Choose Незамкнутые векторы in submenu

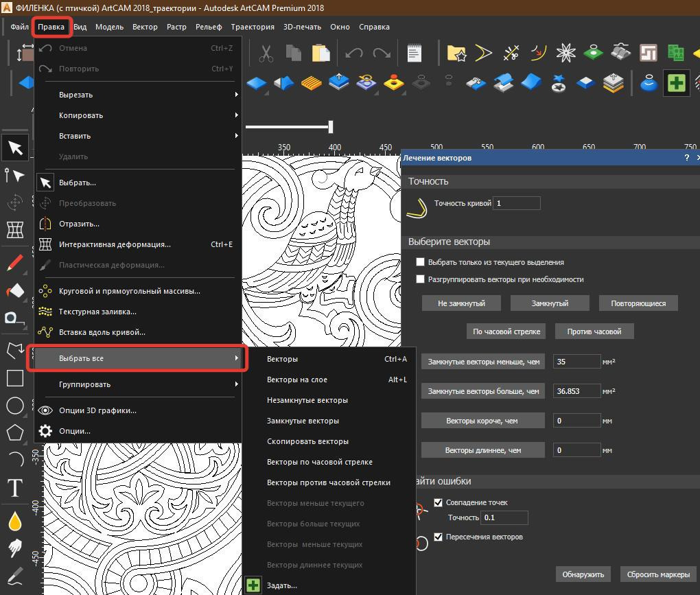coord(329,400)
